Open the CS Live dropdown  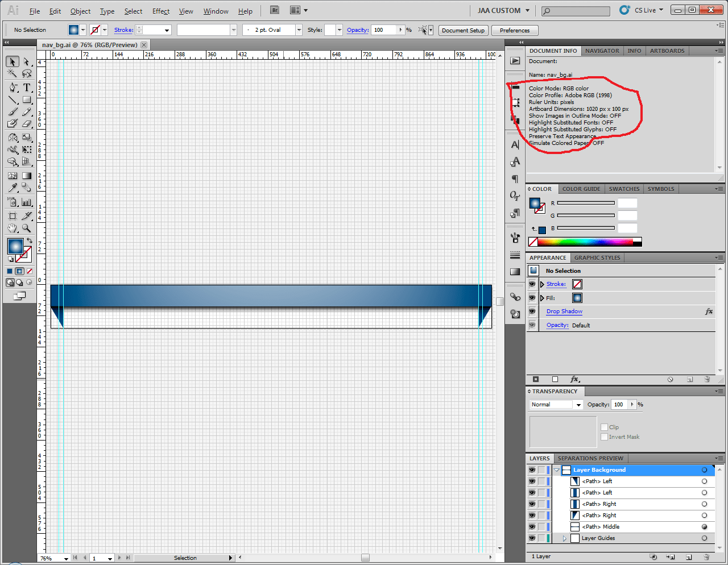click(x=649, y=10)
